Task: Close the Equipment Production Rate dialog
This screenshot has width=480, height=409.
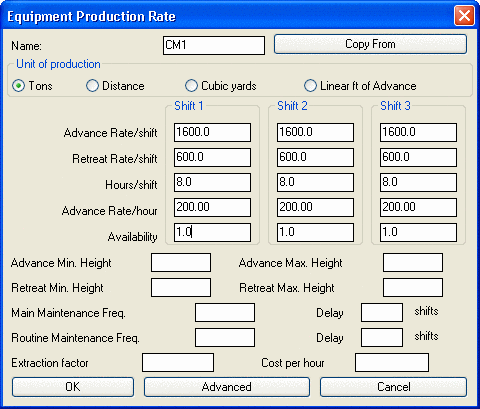Action: coord(464,16)
